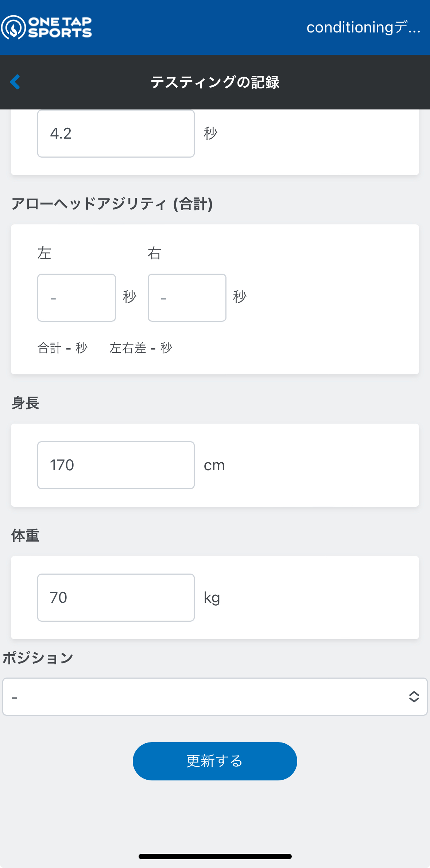Tap the テスティングの記録 page title
The image size is (430, 868).
click(x=215, y=82)
